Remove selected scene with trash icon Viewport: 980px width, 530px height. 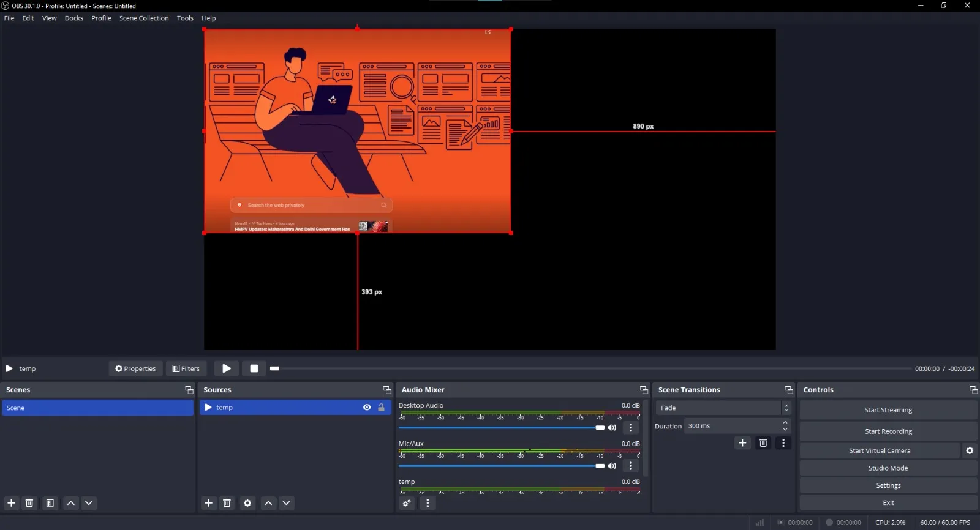pyautogui.click(x=29, y=503)
